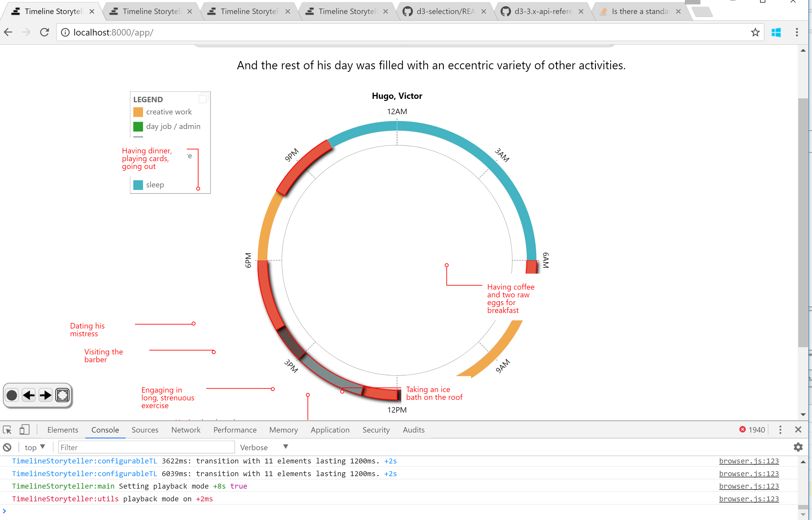Toggle the device toolbar in DevTools
Screen dimensions: 812x520
tap(24, 429)
